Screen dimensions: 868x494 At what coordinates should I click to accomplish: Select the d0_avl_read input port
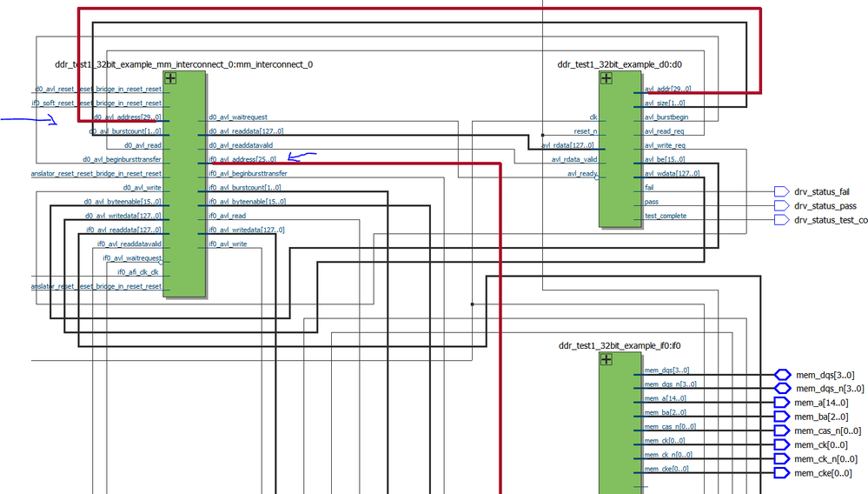[x=142, y=145]
